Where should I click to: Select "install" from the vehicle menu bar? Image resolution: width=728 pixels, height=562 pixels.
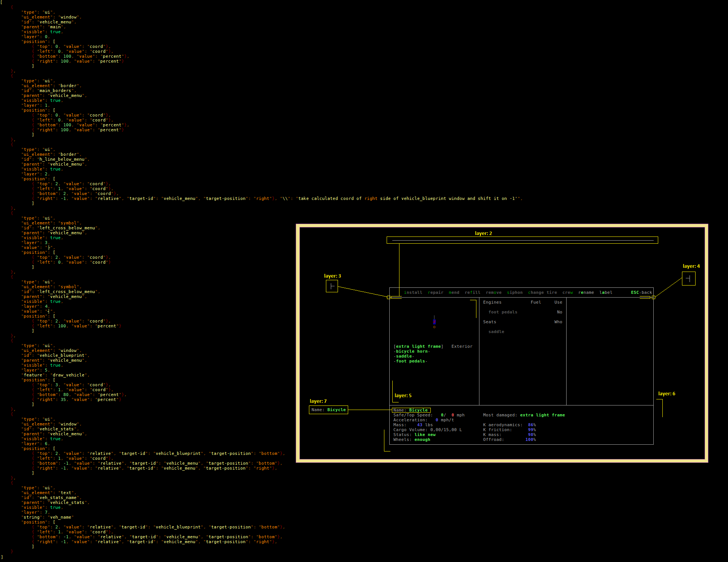pyautogui.click(x=413, y=292)
